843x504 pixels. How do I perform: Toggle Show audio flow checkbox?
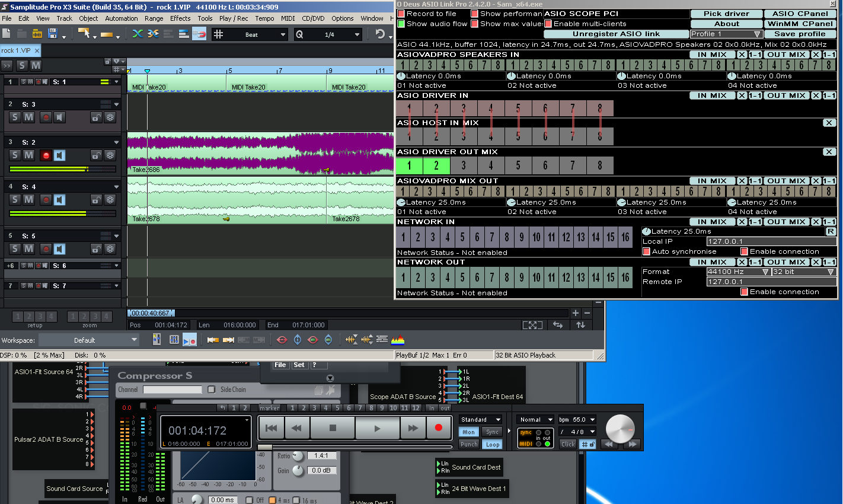click(401, 24)
